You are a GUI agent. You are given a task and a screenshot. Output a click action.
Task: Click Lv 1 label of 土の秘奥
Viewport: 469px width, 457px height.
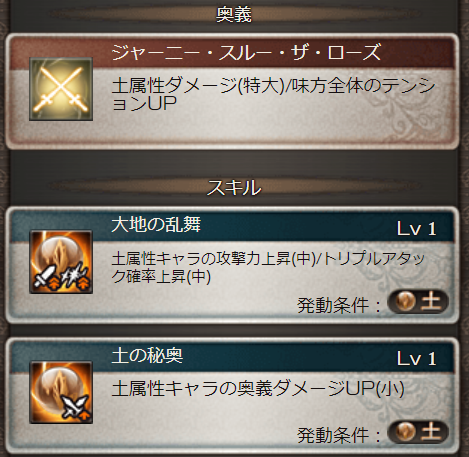(x=417, y=359)
